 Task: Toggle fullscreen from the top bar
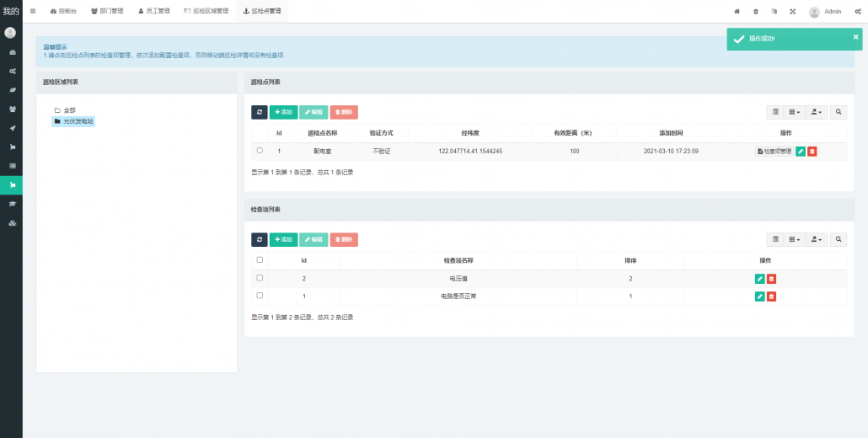tap(792, 12)
